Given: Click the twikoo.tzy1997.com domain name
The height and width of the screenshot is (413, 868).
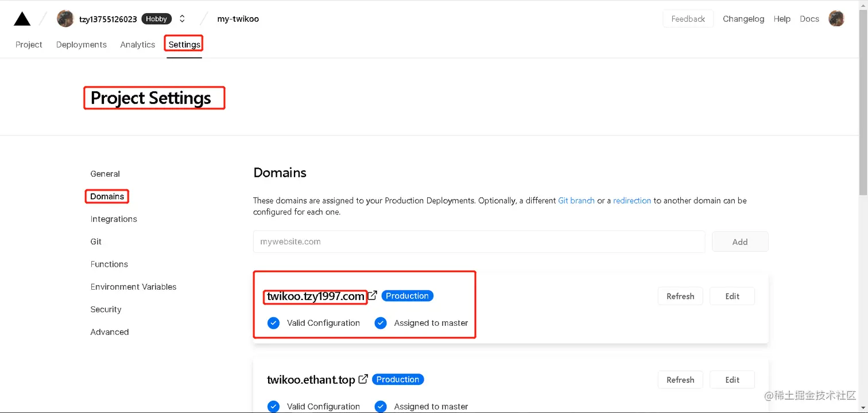Looking at the screenshot, I should pyautogui.click(x=316, y=297).
